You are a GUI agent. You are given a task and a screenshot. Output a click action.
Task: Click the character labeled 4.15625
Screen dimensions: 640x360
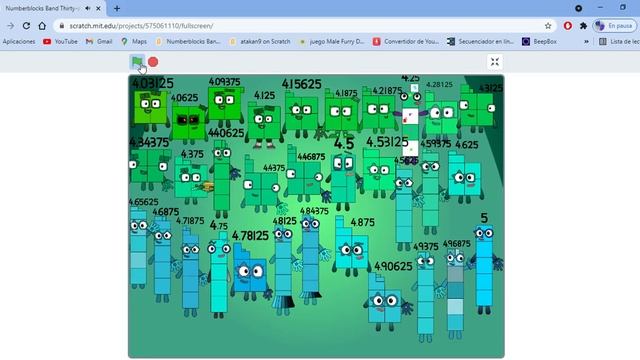pos(301,113)
